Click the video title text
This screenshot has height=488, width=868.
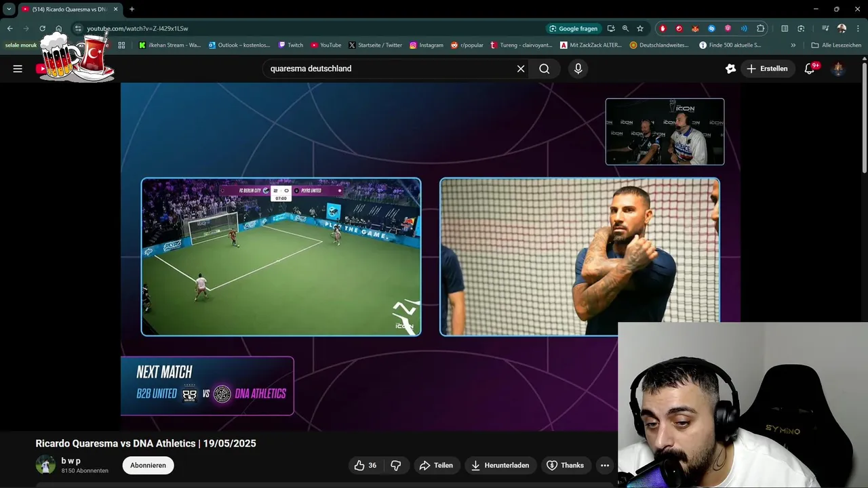[146, 443]
